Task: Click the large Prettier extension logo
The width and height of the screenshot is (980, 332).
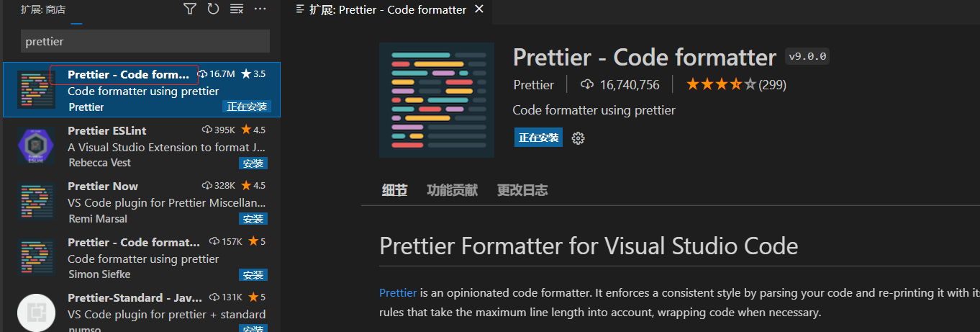Action: [437, 100]
